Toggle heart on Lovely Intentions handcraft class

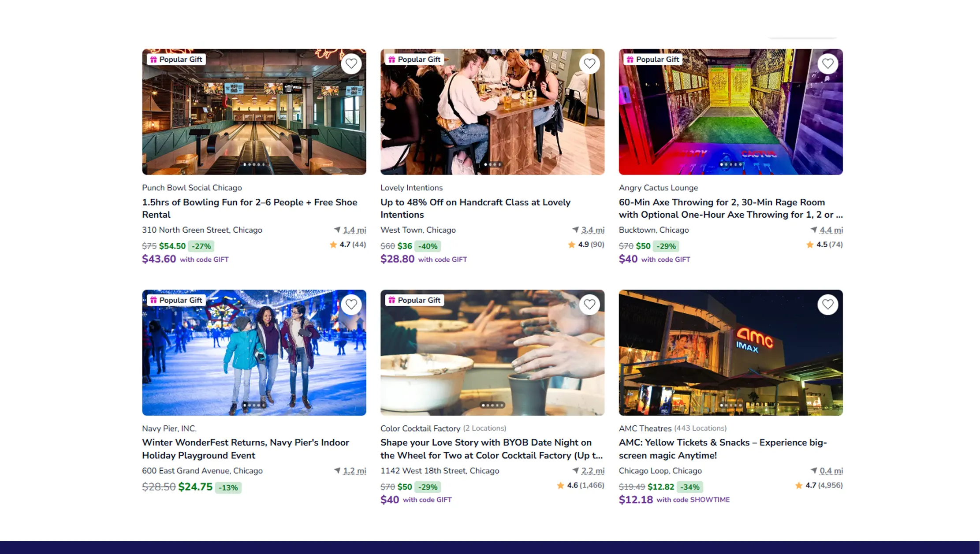point(589,64)
